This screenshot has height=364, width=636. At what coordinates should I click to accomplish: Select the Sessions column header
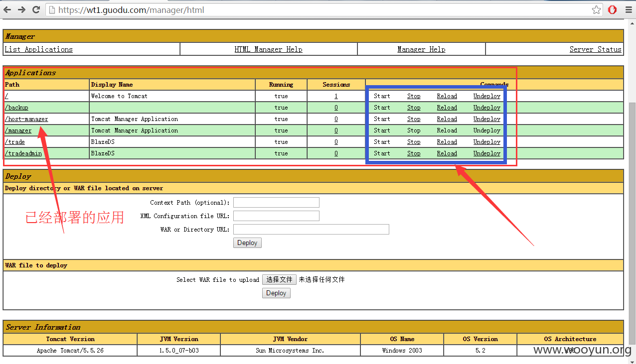pos(336,85)
